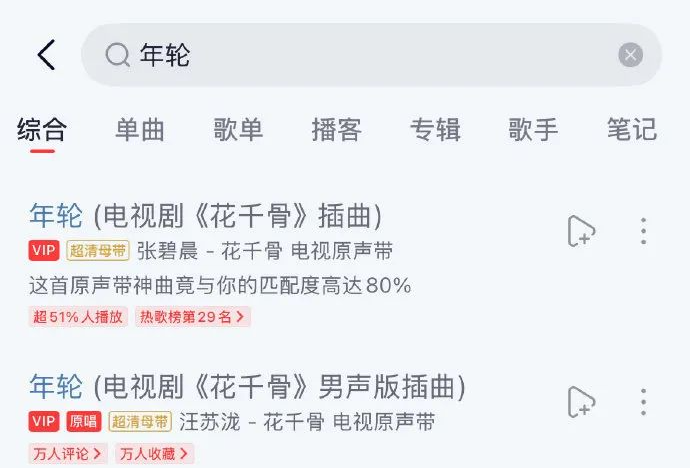Clear the search text with X icon
Viewport: 690px width, 468px height.
coord(630,55)
